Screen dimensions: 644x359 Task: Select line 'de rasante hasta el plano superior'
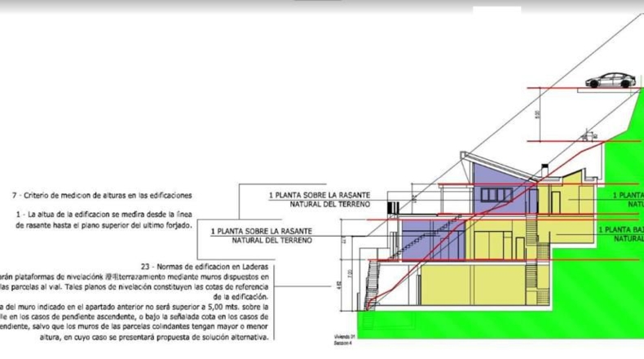click(104, 225)
